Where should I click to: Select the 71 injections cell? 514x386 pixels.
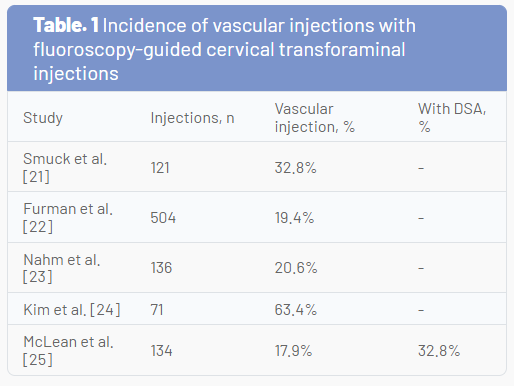click(x=157, y=310)
